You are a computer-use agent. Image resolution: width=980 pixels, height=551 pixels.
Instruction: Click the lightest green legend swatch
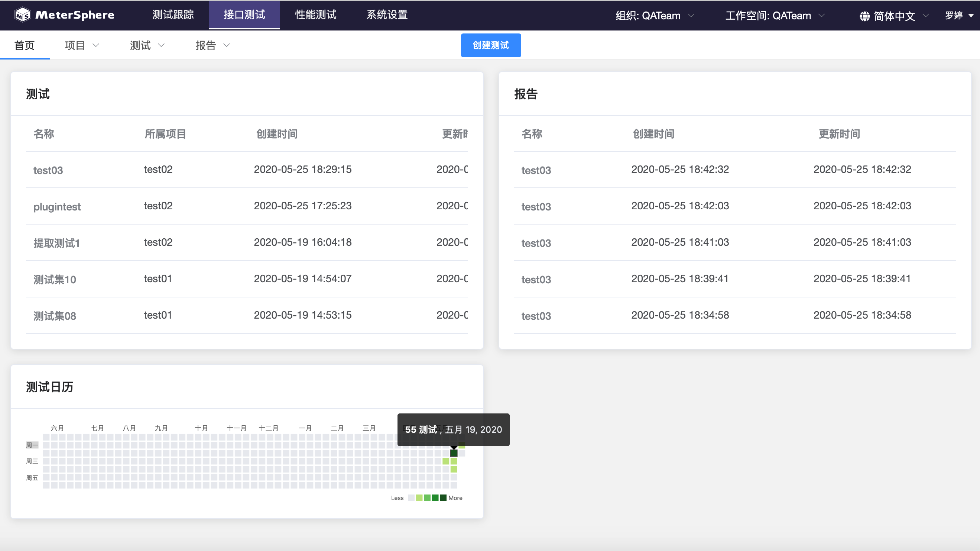[419, 498]
